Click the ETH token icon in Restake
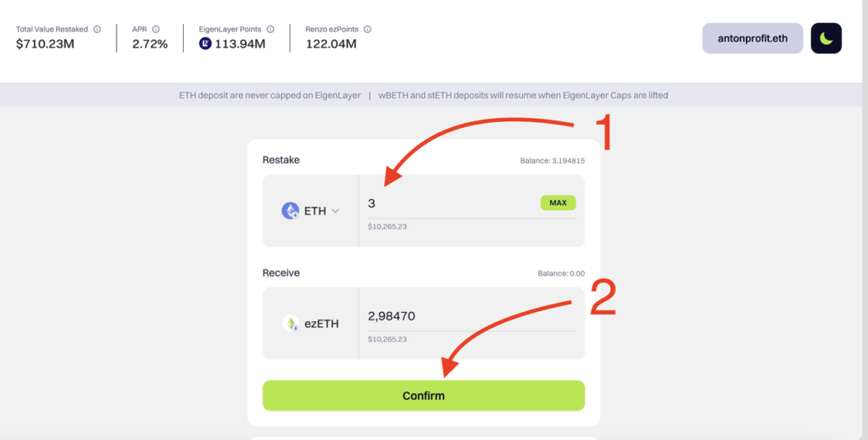Image resolution: width=868 pixels, height=440 pixels. pos(290,211)
